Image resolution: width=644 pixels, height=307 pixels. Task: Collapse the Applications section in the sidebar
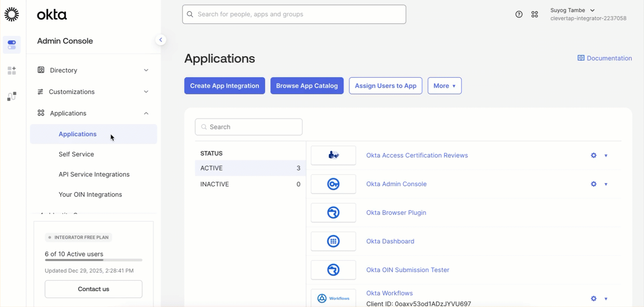pos(146,113)
